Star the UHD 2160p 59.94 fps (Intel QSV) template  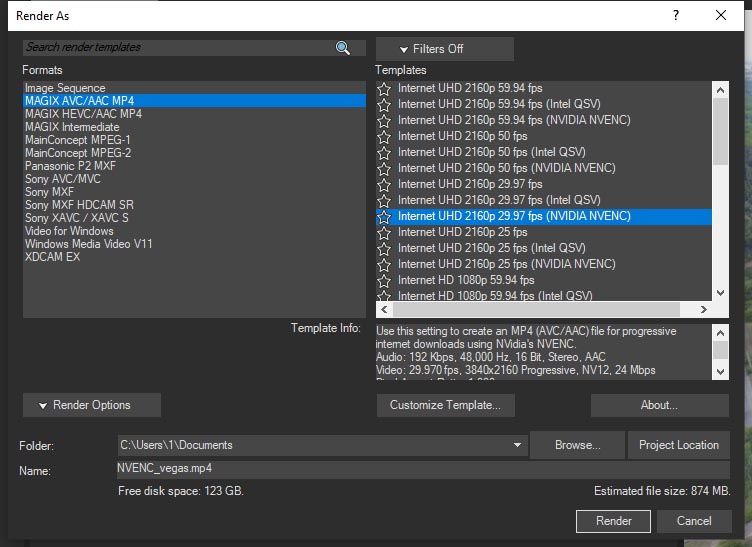pyautogui.click(x=384, y=105)
